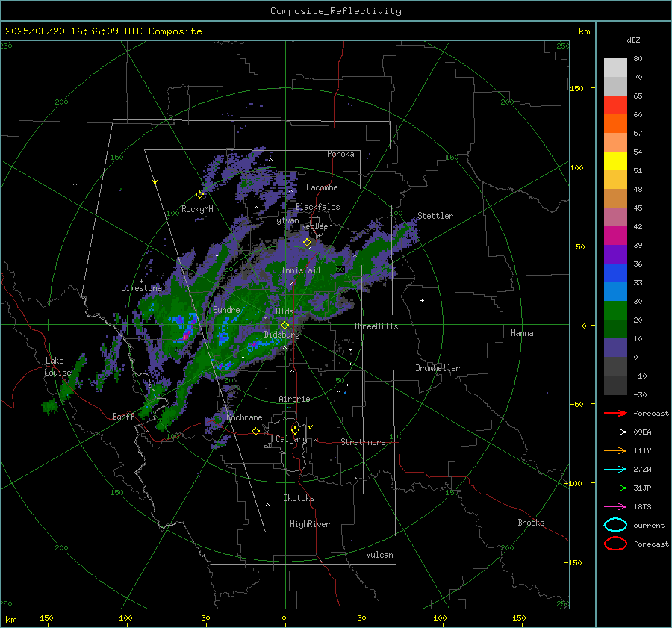Click the ThreeHills town label
672x628 pixels.
pos(376,326)
